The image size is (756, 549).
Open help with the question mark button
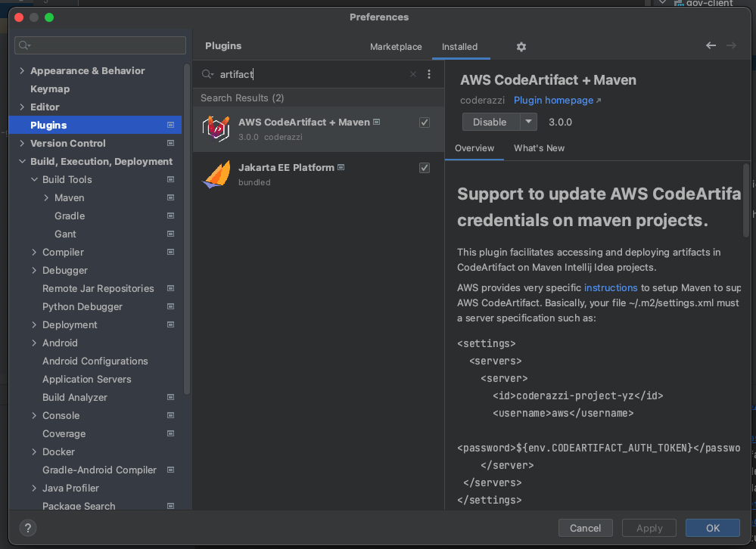tap(28, 528)
